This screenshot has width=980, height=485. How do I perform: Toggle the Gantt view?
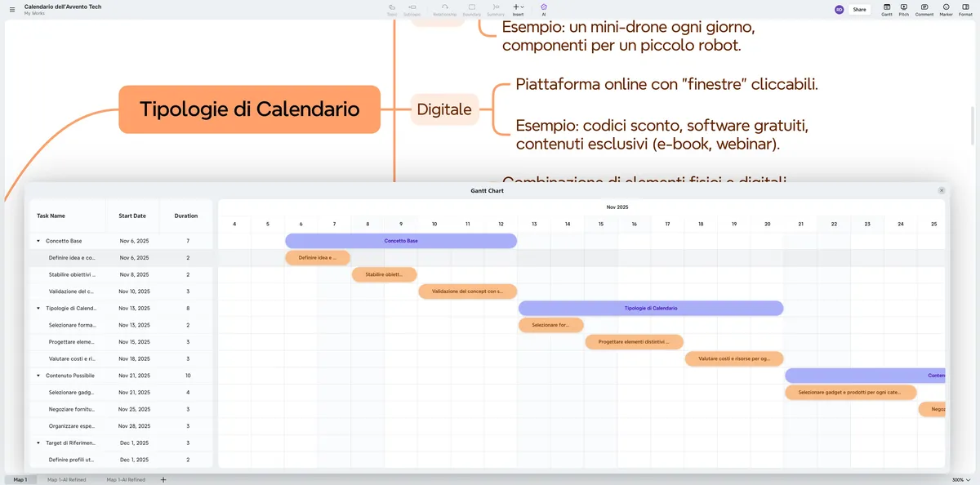point(887,9)
